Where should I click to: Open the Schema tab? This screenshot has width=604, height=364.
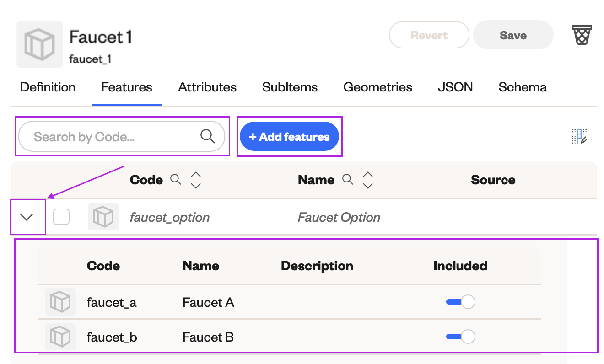(523, 87)
